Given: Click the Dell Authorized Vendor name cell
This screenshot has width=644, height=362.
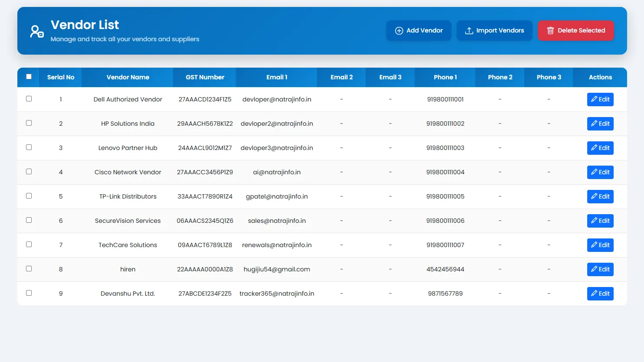Looking at the screenshot, I should pos(128,99).
